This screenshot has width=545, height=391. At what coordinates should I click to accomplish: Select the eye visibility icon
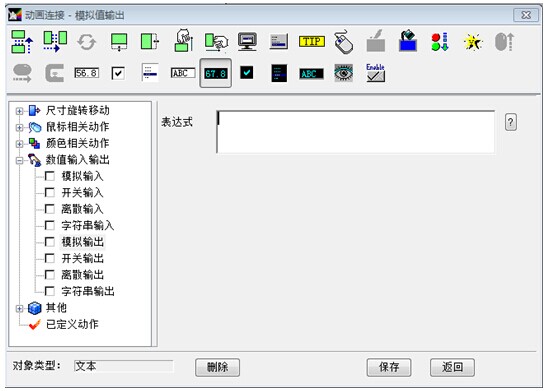point(343,73)
